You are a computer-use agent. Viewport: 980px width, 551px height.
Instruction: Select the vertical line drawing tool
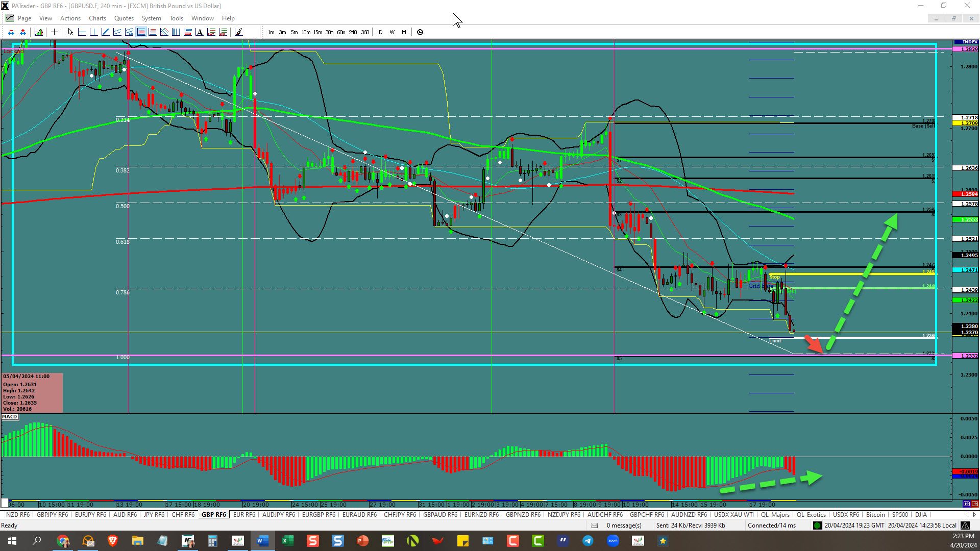93,32
